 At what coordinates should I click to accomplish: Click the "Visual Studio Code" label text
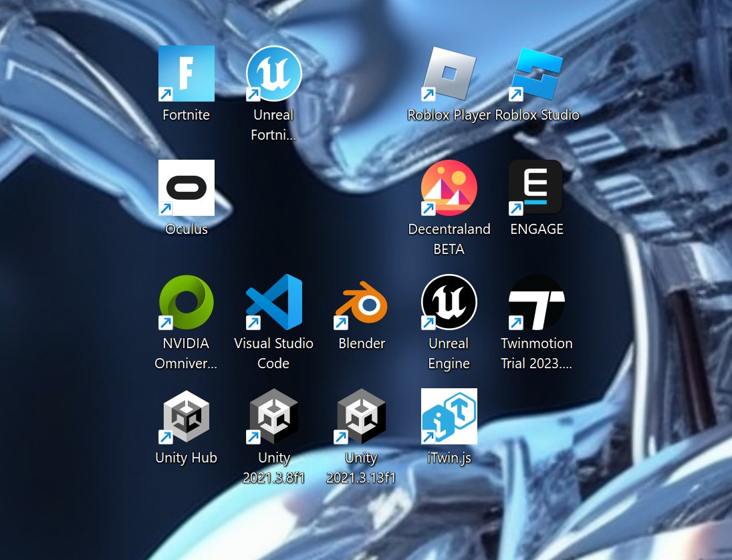click(x=273, y=354)
